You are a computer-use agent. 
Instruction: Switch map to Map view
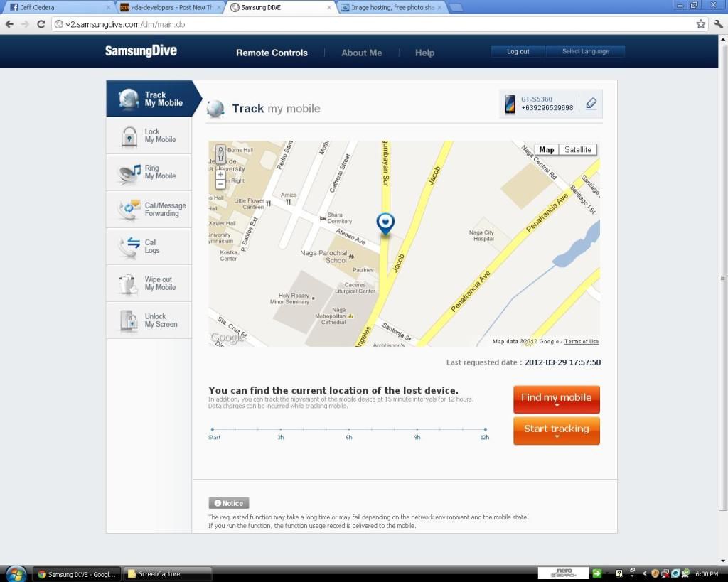tap(547, 149)
